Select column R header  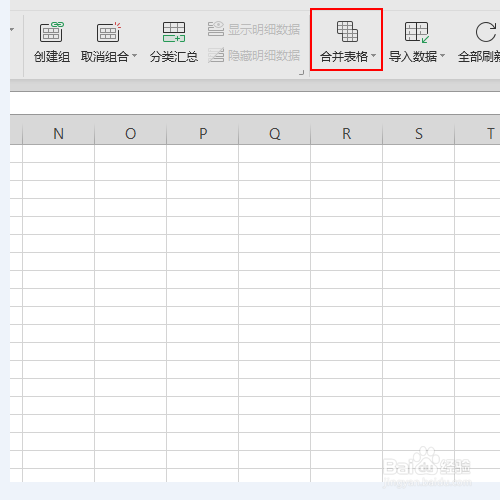[x=347, y=134]
